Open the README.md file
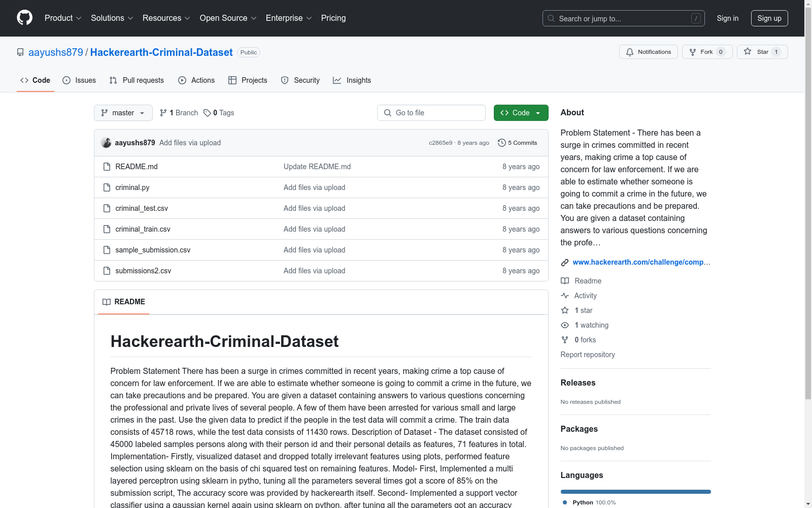Screen dimensions: 812x508 137,167
